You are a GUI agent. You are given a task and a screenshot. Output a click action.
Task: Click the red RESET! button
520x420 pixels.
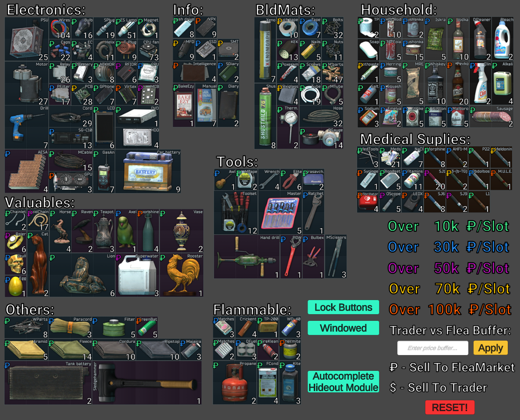click(450, 407)
